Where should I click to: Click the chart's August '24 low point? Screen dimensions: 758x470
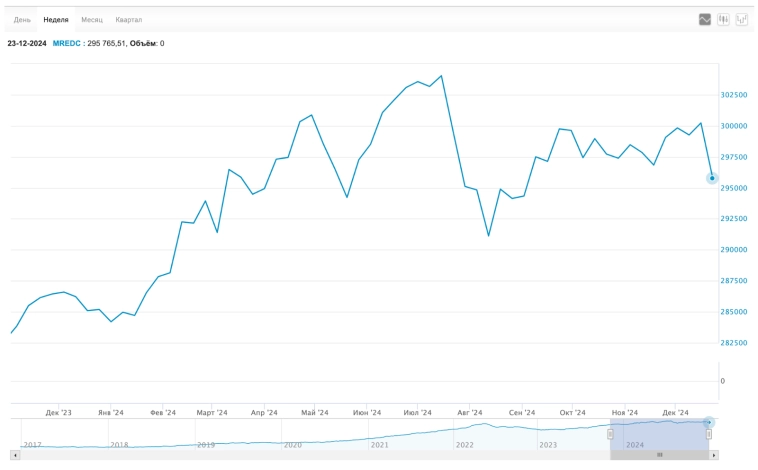click(x=488, y=236)
